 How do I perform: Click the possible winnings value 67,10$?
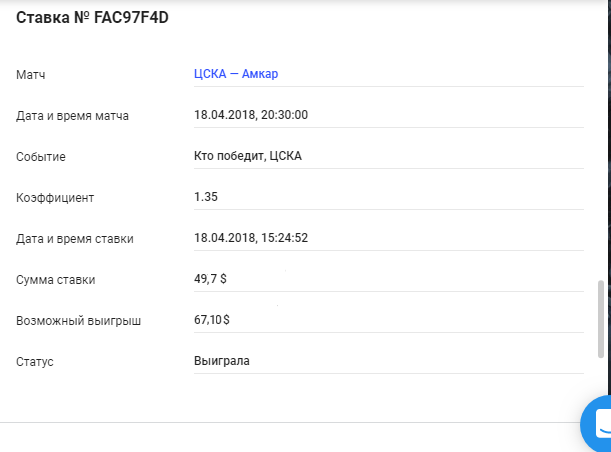[x=212, y=320]
